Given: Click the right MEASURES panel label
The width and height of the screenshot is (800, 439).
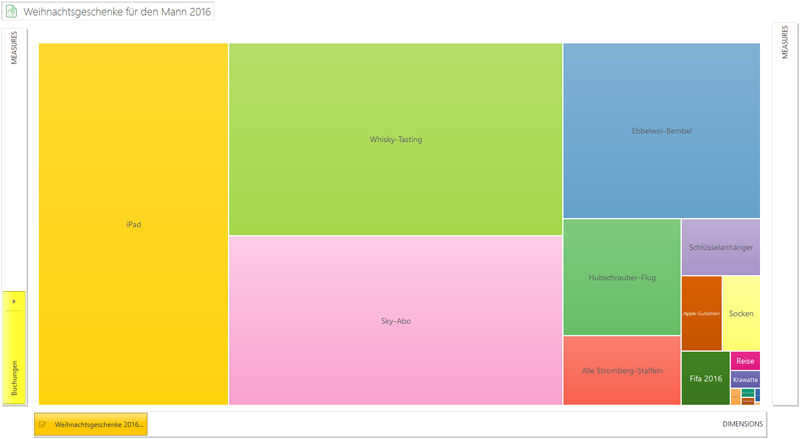Looking at the screenshot, I should 785,42.
